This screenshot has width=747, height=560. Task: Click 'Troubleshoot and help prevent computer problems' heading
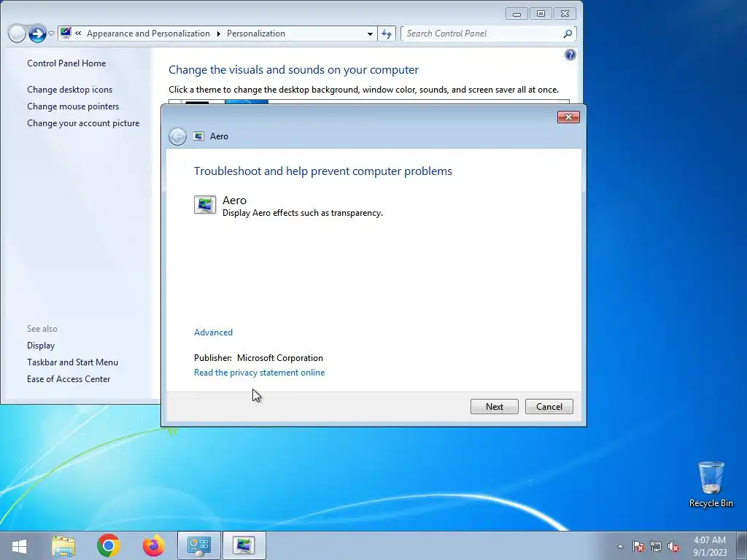323,171
